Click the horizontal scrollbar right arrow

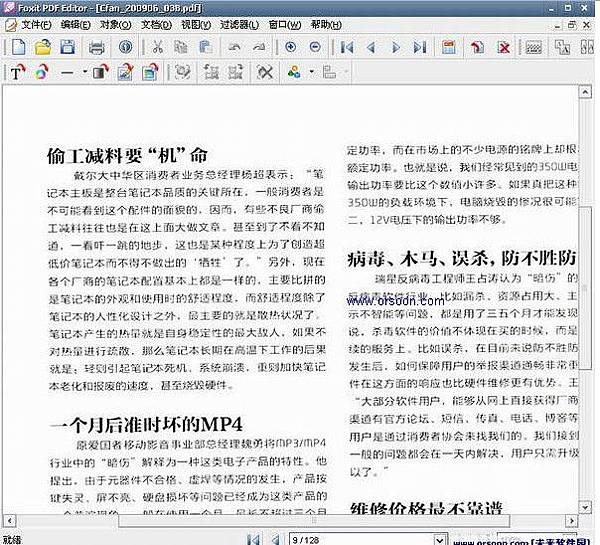coord(572,521)
